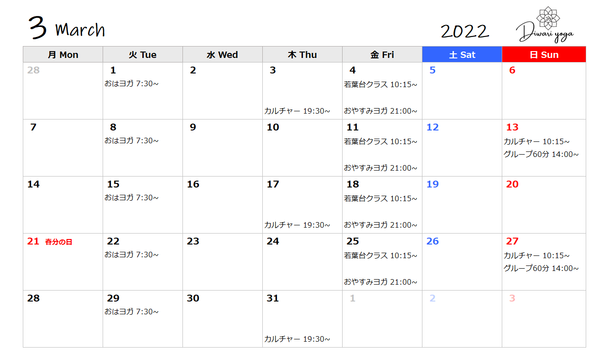Open カルチャー 19:30 event on March 3
609x364 pixels.
point(297,111)
